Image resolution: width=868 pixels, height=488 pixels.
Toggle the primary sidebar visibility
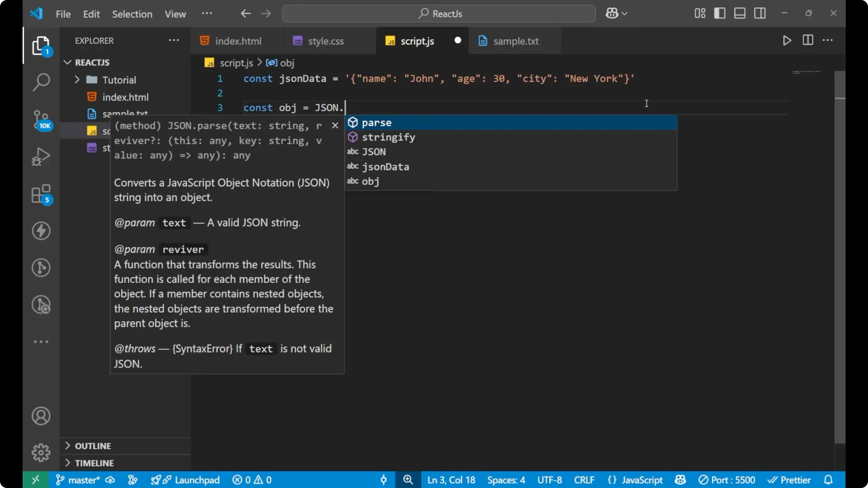(x=720, y=13)
